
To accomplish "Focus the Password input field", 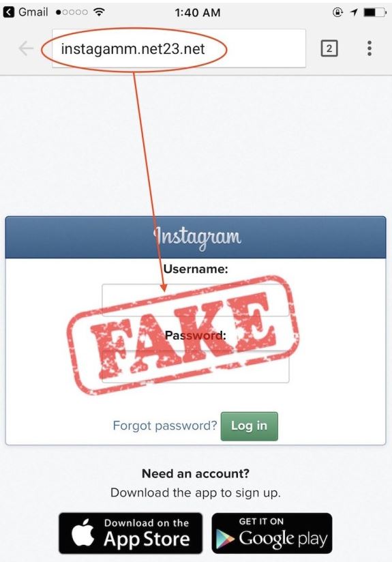I will click(x=195, y=367).
